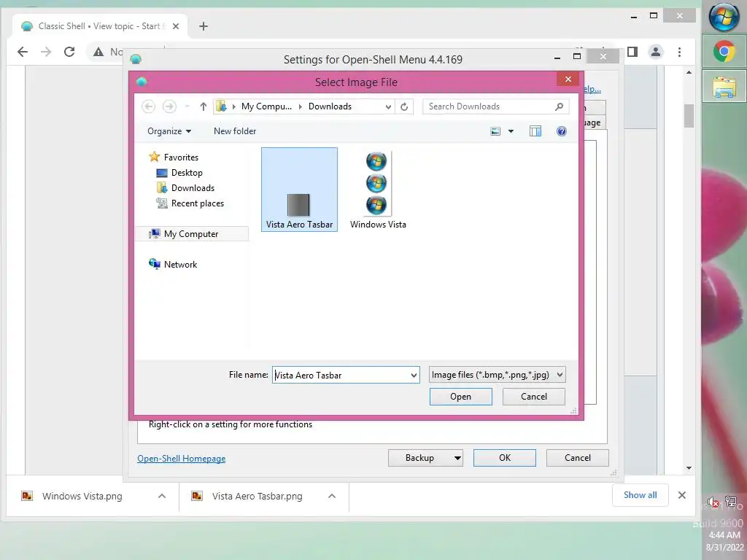The image size is (747, 560).
Task: Open Chrome three-dot menu
Action: click(679, 52)
